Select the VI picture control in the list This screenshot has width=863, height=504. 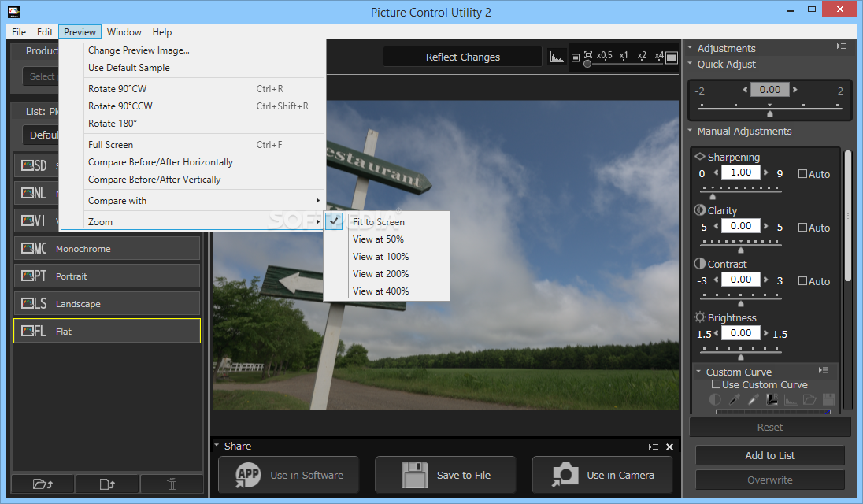click(35, 220)
